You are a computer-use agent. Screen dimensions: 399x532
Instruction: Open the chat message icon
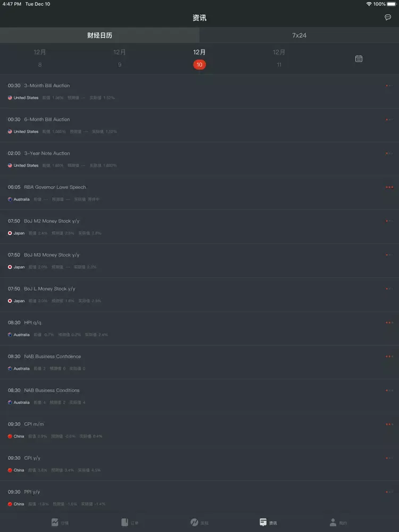point(388,18)
